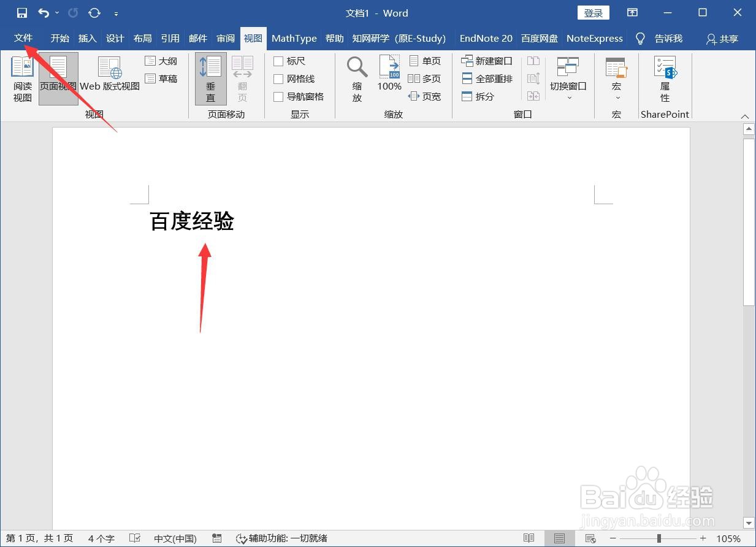This screenshot has height=547, width=756.
Task: Choose 多页 multiple pages zoom
Action: tap(425, 78)
